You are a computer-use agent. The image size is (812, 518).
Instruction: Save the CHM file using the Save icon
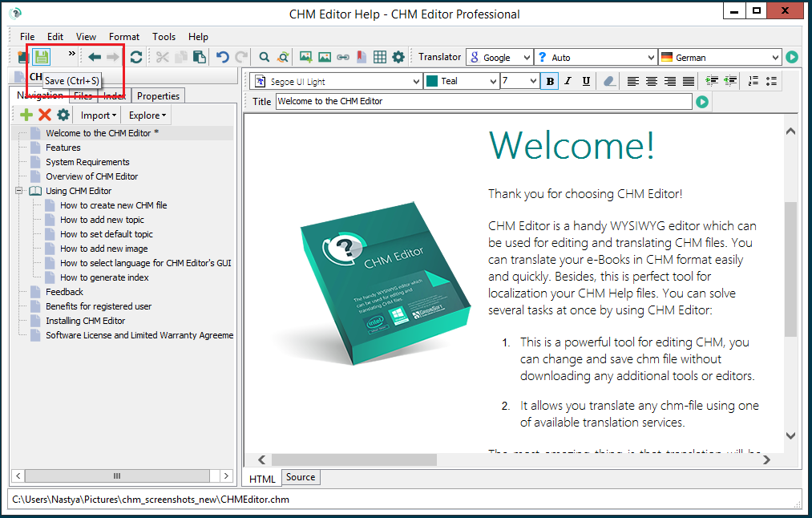click(x=41, y=56)
